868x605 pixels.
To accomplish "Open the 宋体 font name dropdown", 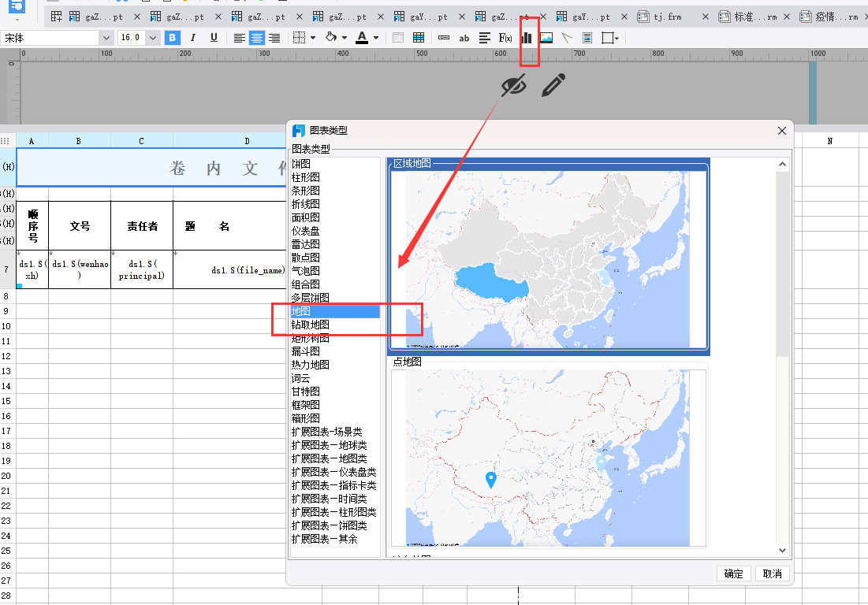I will [106, 38].
